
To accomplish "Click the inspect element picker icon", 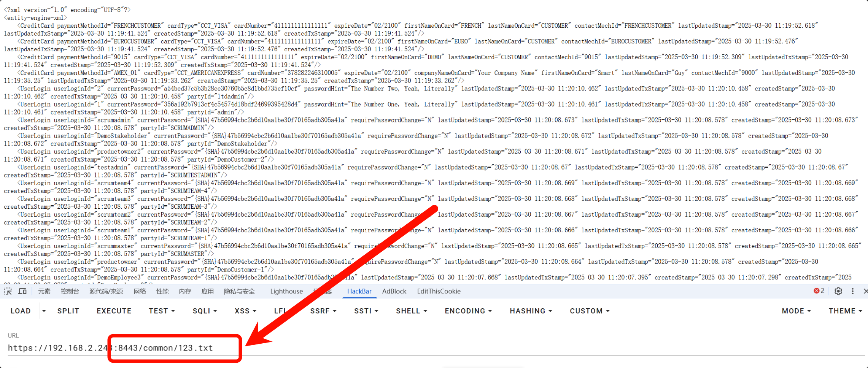I will coord(8,292).
